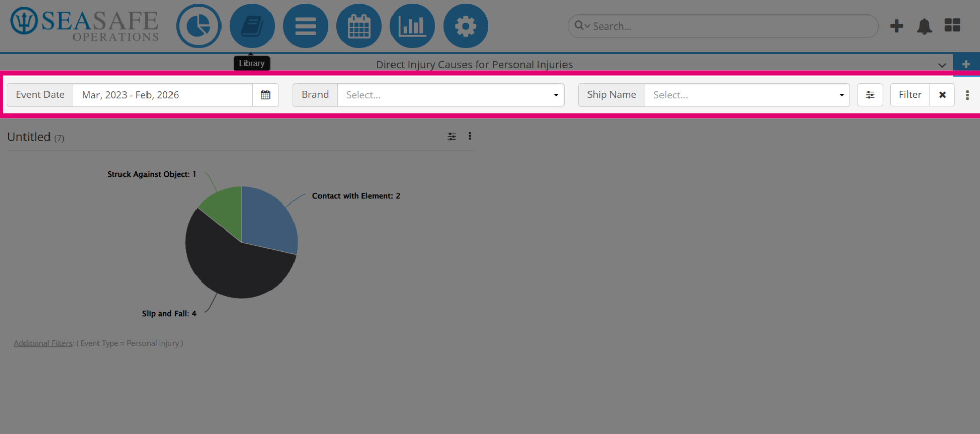The width and height of the screenshot is (980, 434).
Task: Open the grid apps icon
Action: click(952, 25)
